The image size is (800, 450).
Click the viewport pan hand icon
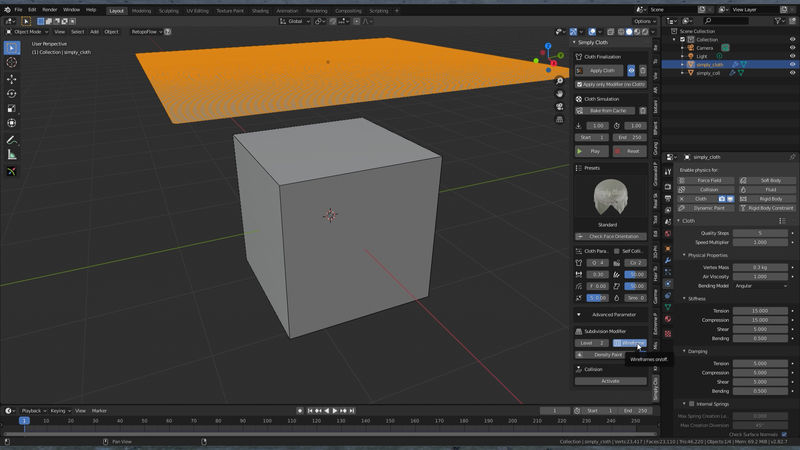coord(560,94)
